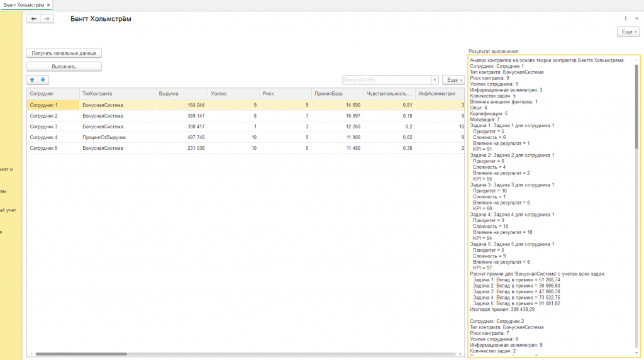This screenshot has width=644, height=360.
Task: Click the result panel vertical scrollbar thumb
Action: (636, 107)
